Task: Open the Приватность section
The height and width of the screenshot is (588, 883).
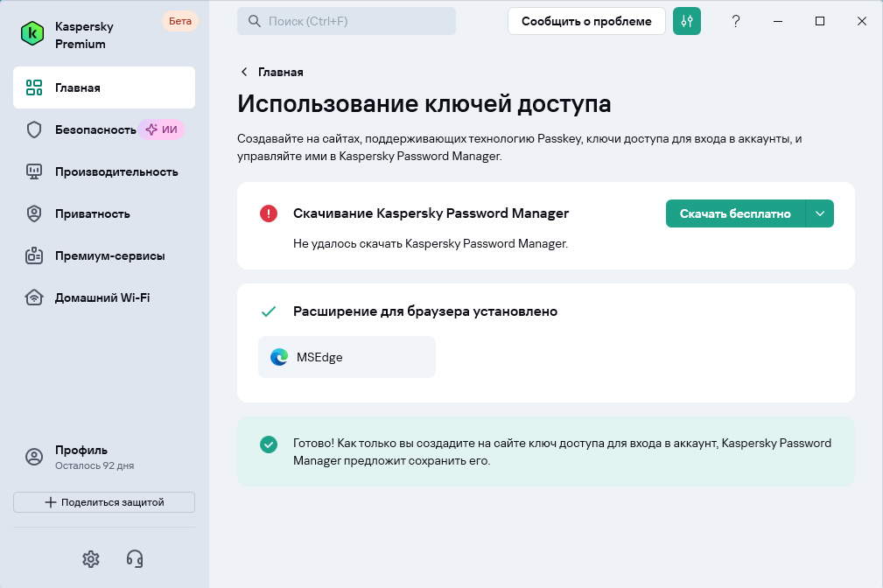Action: click(x=92, y=213)
